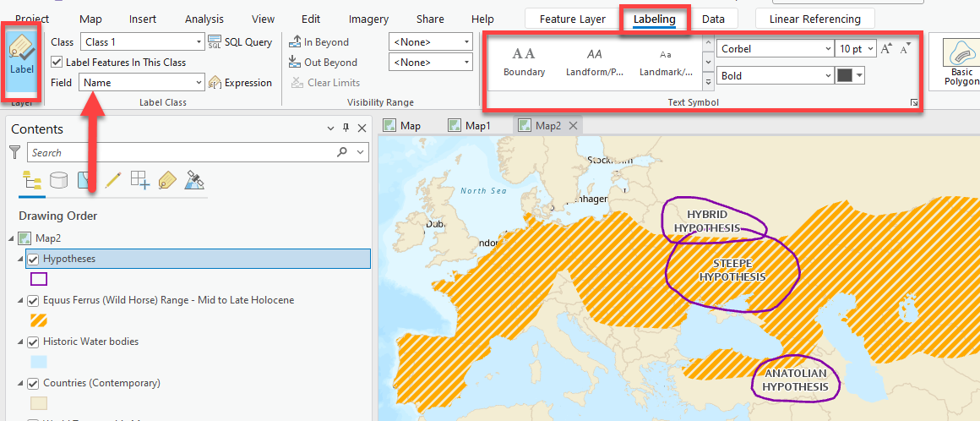Viewport: 980px width, 421px height.
Task: Hide the Historic Water bodies layer
Action: [x=34, y=342]
